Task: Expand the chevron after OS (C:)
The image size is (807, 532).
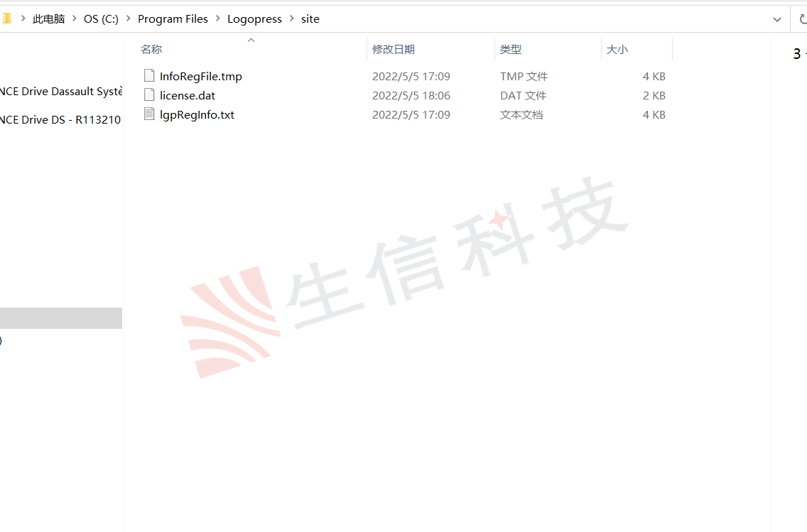Action: [128, 18]
